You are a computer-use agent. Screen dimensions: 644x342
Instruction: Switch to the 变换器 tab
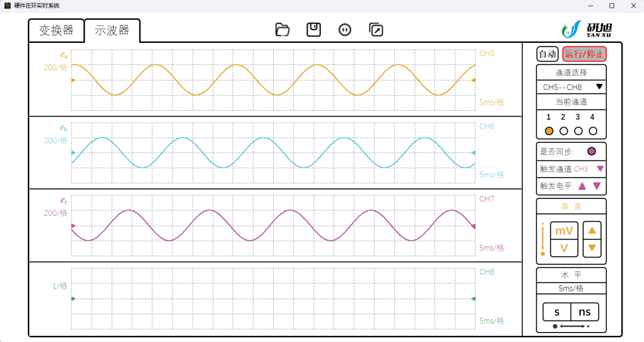pyautogui.click(x=56, y=30)
